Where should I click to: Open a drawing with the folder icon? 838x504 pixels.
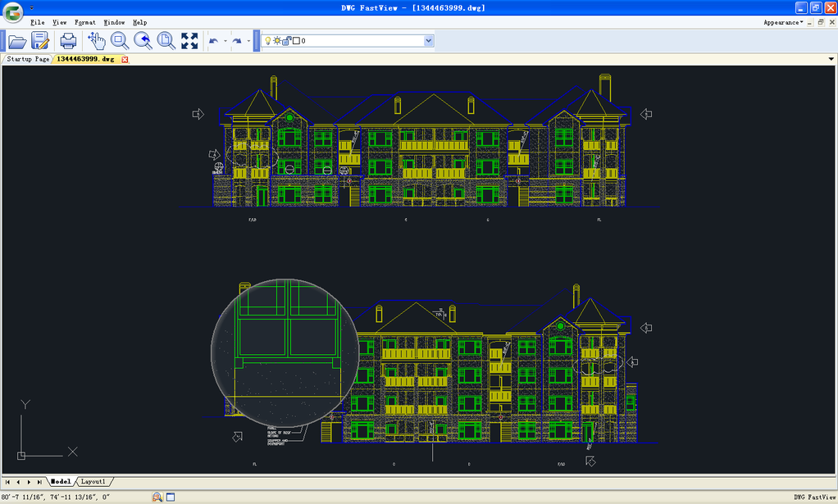[17, 41]
